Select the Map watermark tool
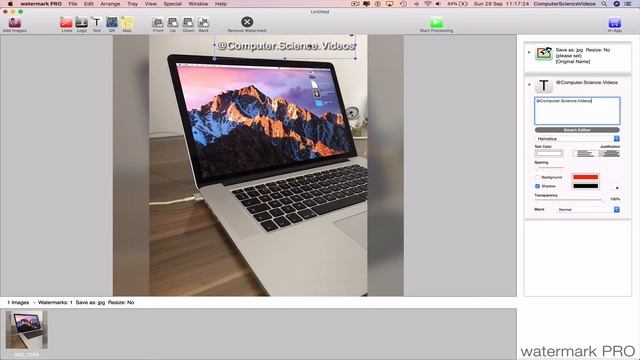The width and height of the screenshot is (640, 360). [127, 22]
